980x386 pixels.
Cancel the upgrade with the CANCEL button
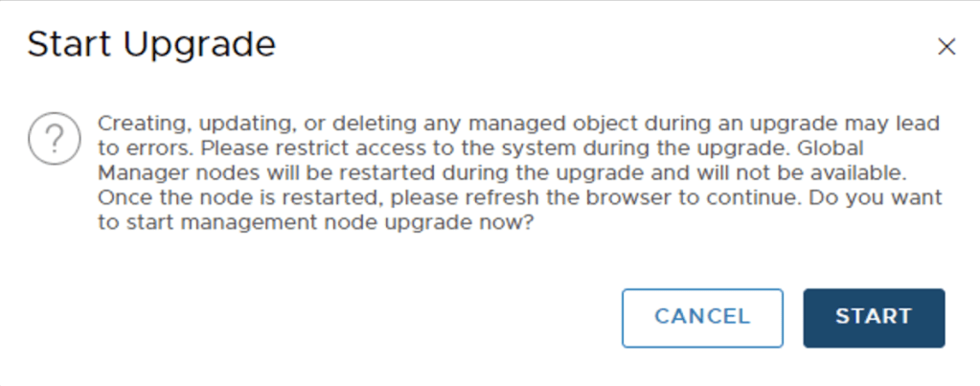click(x=702, y=317)
